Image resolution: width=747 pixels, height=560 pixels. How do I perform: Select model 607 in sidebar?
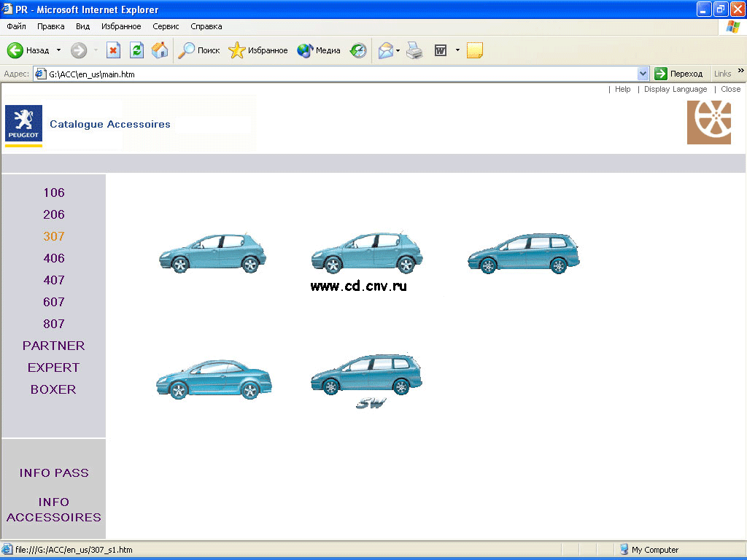[54, 302]
